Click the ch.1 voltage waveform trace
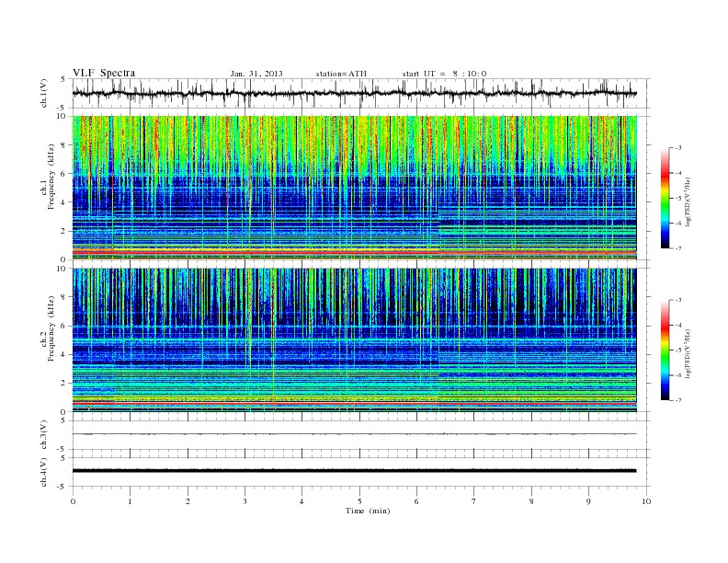The width and height of the screenshot is (728, 563). [x=354, y=93]
